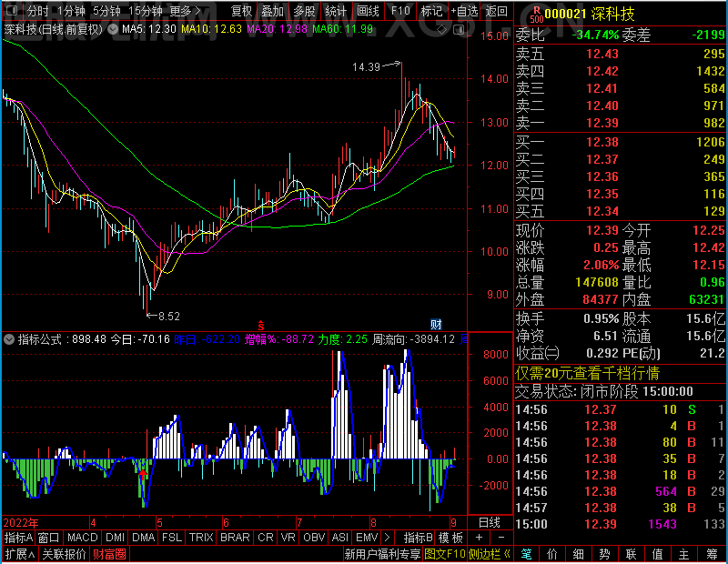Click the diamond icon in the chart header

pyautogui.click(x=442, y=30)
